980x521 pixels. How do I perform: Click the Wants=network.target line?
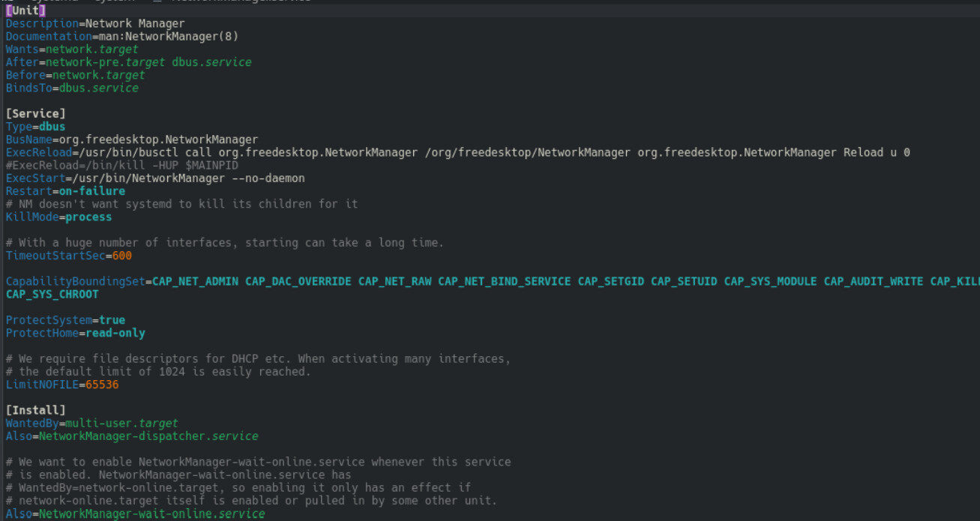point(72,49)
